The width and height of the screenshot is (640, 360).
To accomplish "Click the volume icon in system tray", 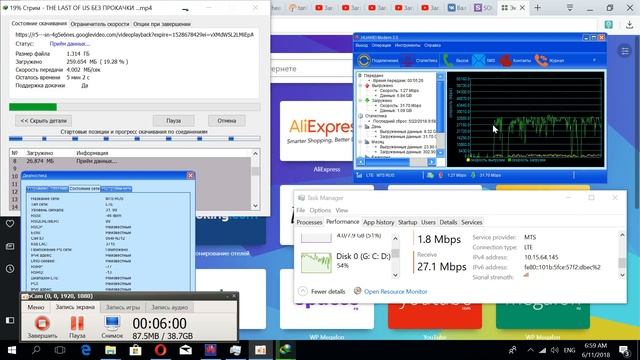I will coord(554,350).
